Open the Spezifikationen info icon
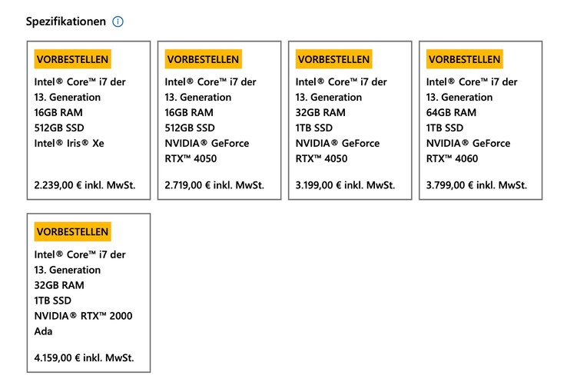 coord(118,22)
